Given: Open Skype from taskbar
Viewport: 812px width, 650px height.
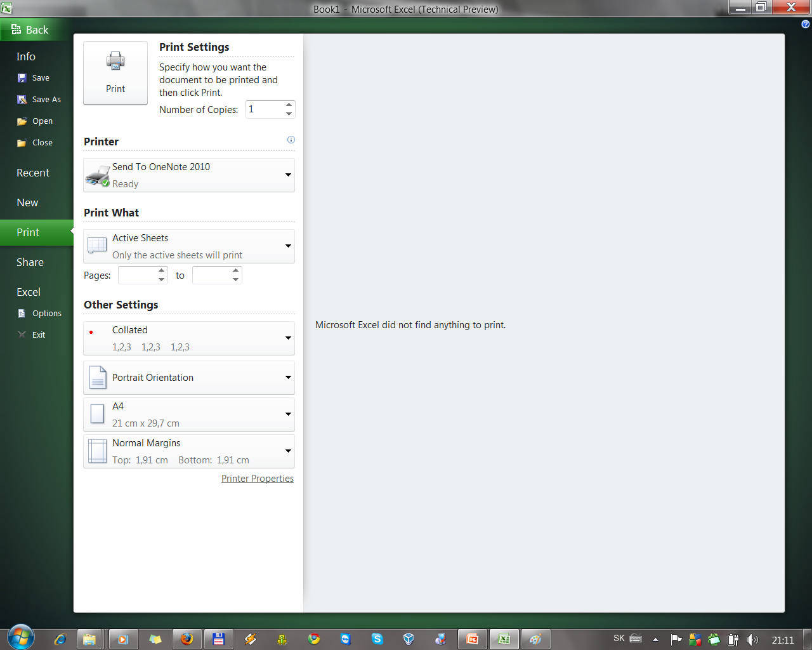Looking at the screenshot, I should click(x=377, y=639).
